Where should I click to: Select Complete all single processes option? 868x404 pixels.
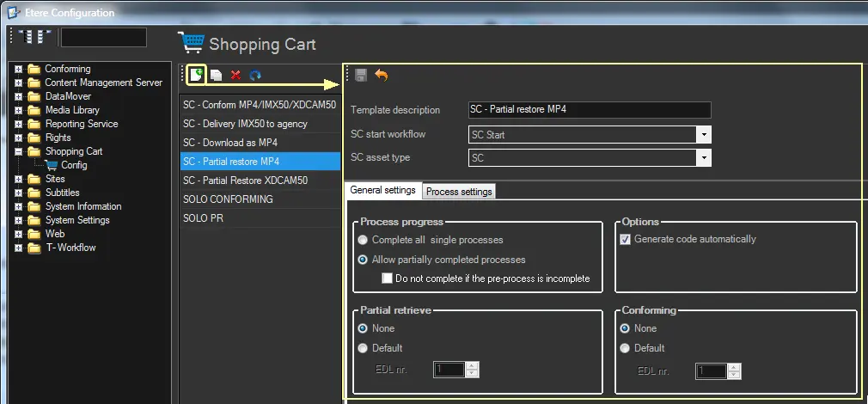point(363,240)
